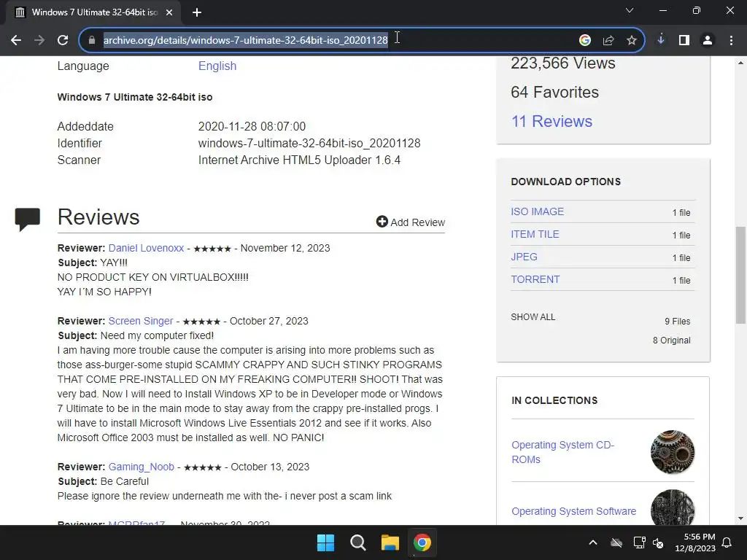Click Operating System Software thumbnail
The image size is (747, 560).
(673, 507)
